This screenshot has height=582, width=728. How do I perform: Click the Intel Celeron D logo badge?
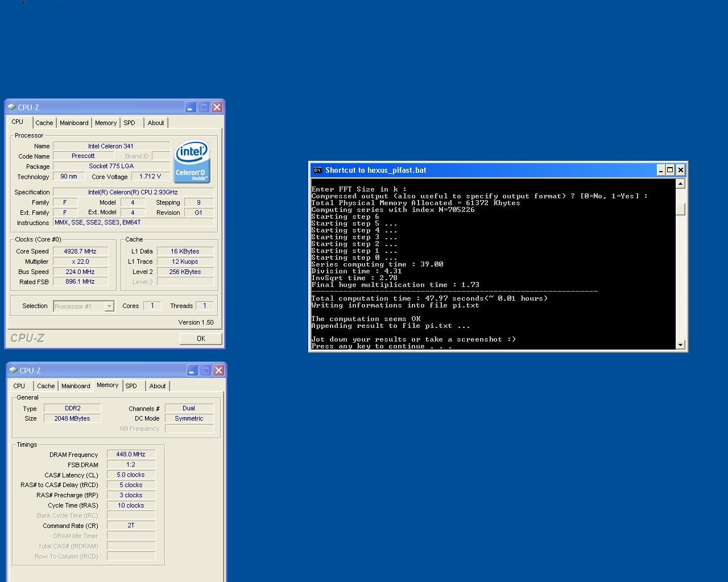click(192, 161)
